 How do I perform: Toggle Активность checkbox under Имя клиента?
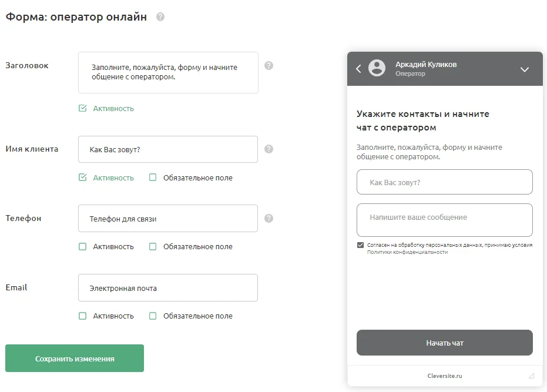click(83, 177)
